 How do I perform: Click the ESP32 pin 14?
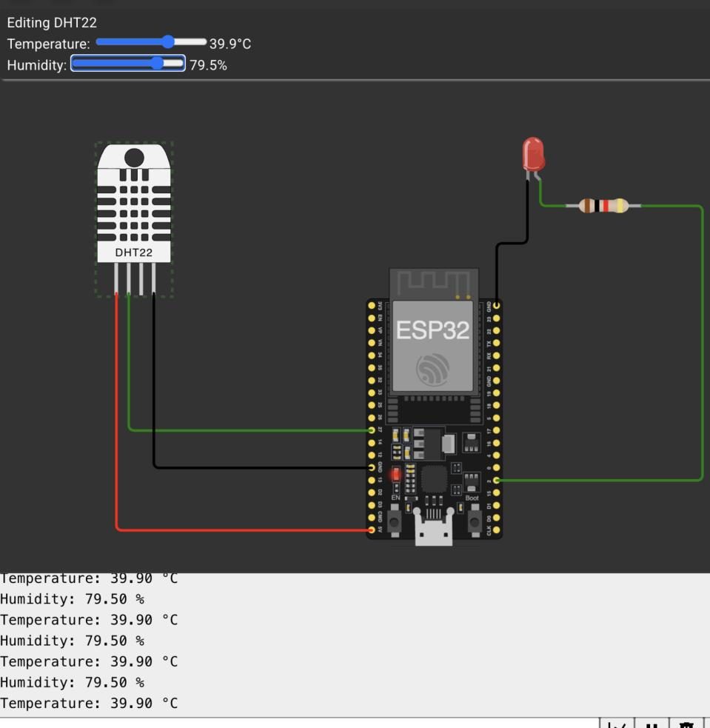(372, 442)
